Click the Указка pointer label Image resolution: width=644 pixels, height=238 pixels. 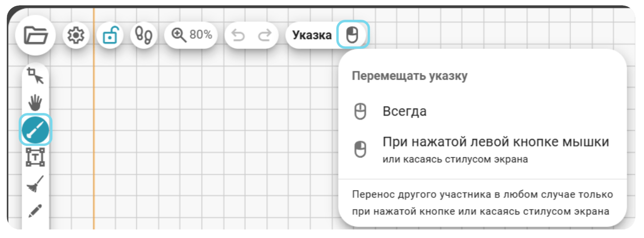pos(312,35)
